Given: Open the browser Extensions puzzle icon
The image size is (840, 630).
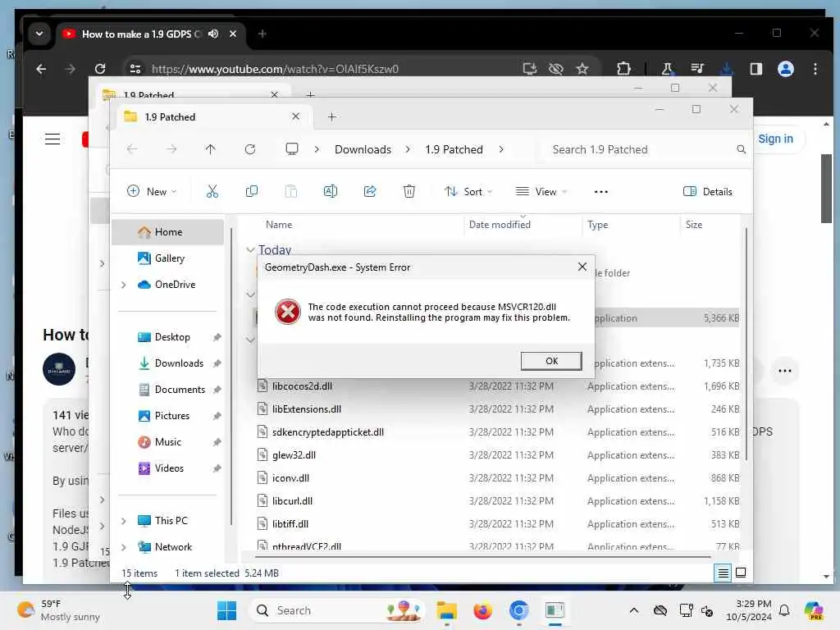Looking at the screenshot, I should pos(623,69).
